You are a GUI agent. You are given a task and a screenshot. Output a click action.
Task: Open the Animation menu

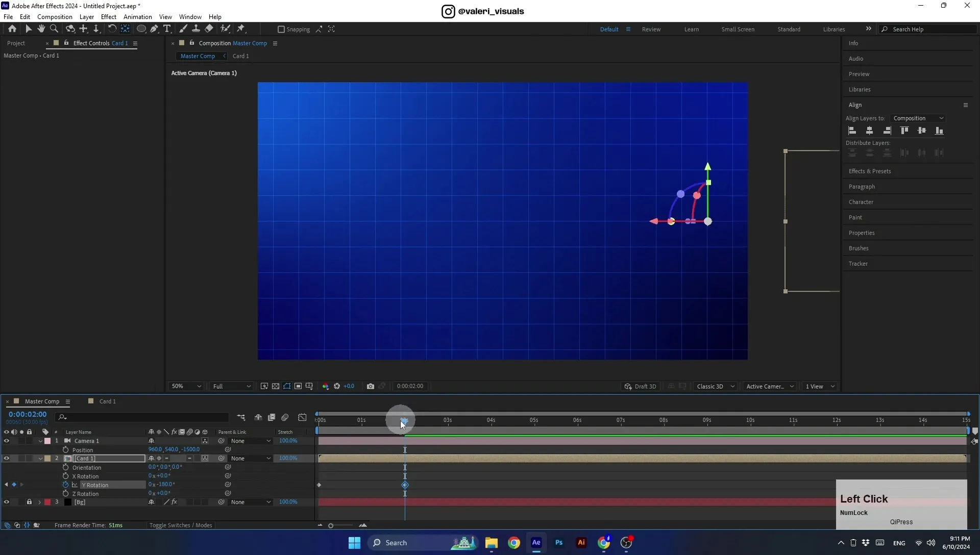(x=138, y=17)
